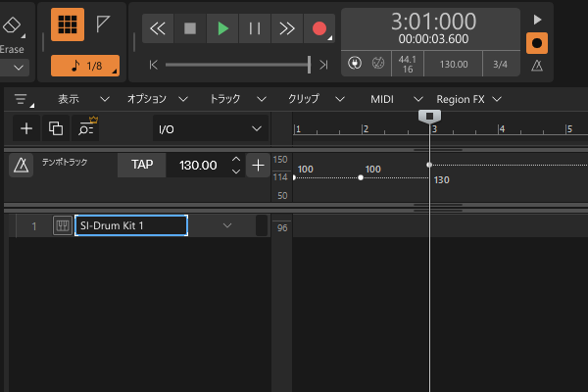Open the I/O track control dropdown
The image size is (588, 392).
click(211, 128)
